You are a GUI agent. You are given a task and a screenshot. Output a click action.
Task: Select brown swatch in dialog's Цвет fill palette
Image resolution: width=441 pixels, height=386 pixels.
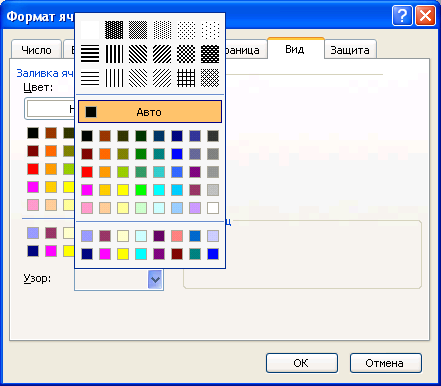(x=51, y=133)
